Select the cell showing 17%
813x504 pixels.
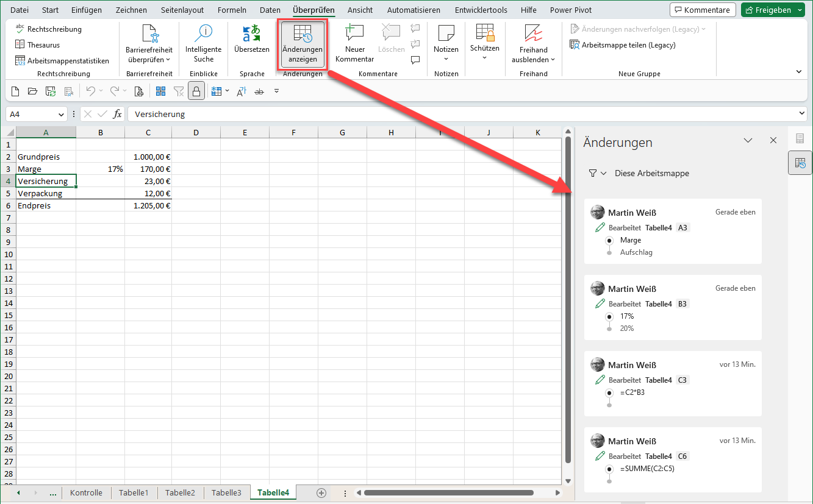point(101,169)
